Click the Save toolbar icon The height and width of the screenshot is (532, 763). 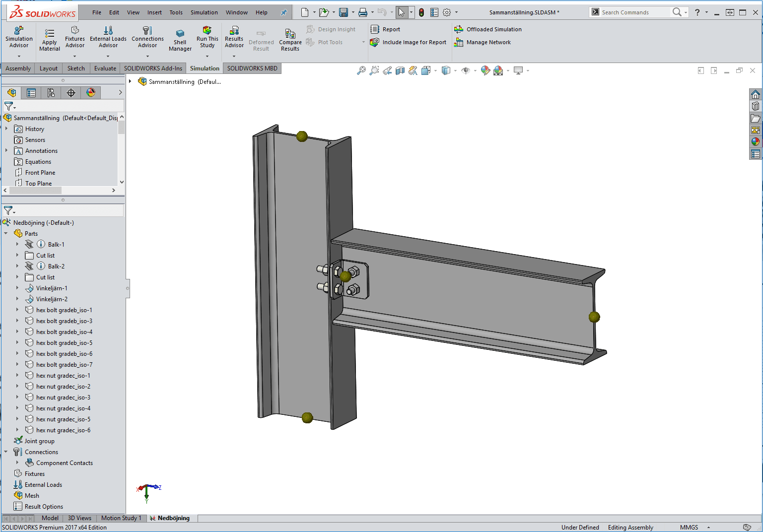coord(343,12)
